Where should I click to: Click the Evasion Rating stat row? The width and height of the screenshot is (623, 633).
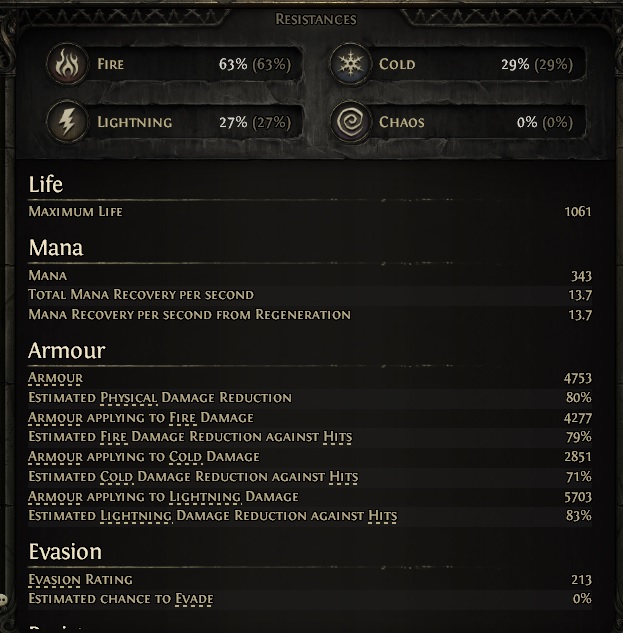pyautogui.click(x=310, y=580)
